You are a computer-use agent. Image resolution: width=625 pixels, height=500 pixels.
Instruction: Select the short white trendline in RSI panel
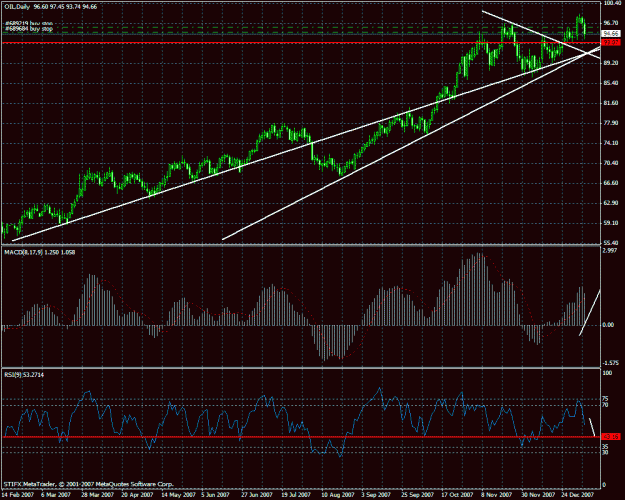[x=592, y=427]
